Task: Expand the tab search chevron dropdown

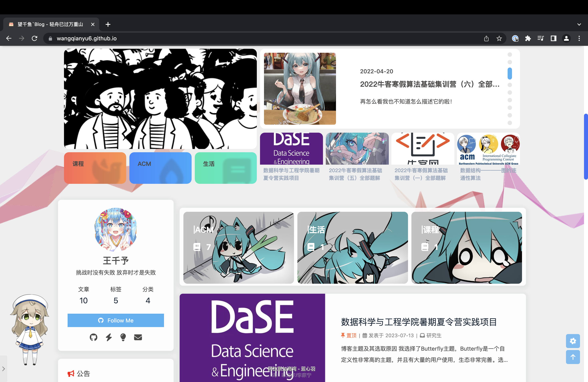Action: click(x=579, y=24)
